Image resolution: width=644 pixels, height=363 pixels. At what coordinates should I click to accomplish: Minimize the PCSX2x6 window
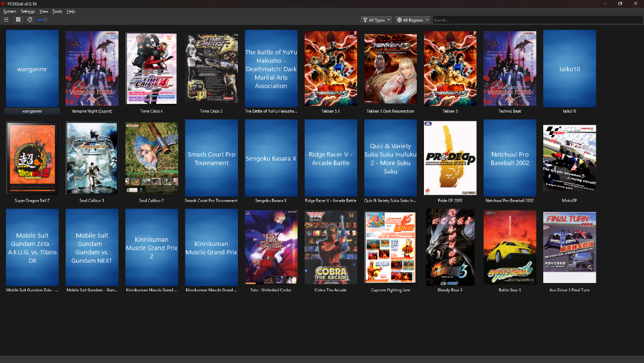pyautogui.click(x=605, y=4)
